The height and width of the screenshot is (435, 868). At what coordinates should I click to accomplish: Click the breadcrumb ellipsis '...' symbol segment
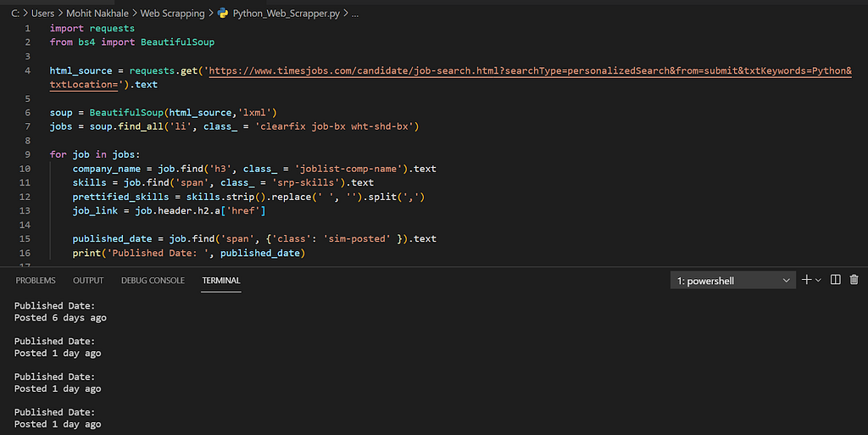[x=355, y=14]
